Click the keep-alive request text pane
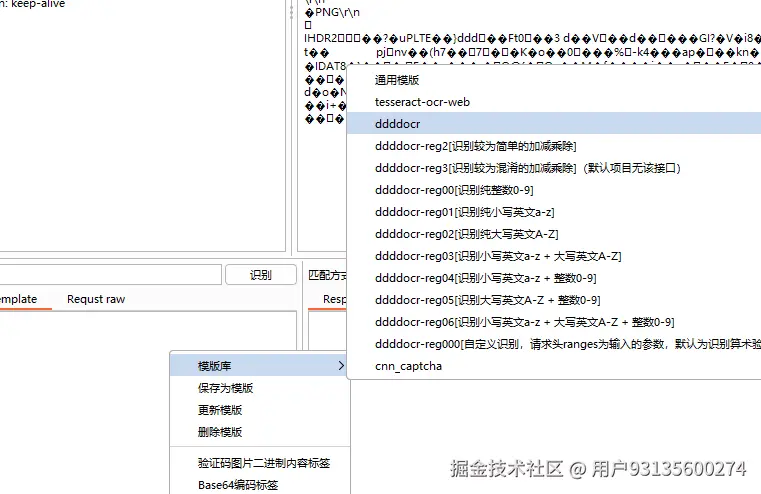 click(x=143, y=126)
